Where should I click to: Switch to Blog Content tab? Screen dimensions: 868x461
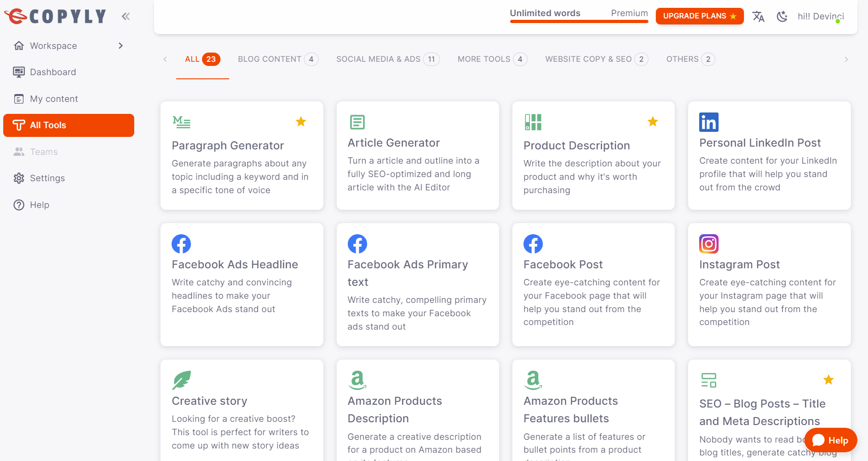pyautogui.click(x=278, y=59)
